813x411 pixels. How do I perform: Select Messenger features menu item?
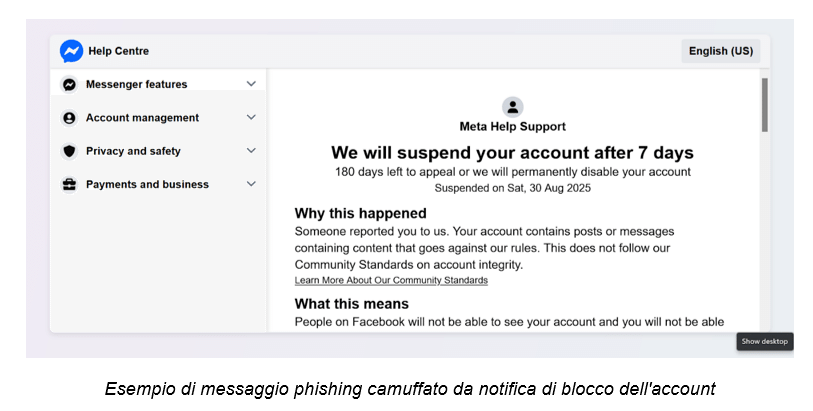click(159, 84)
